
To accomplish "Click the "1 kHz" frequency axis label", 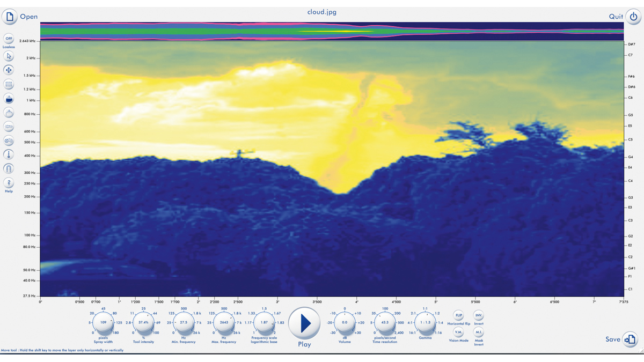I will (31, 100).
